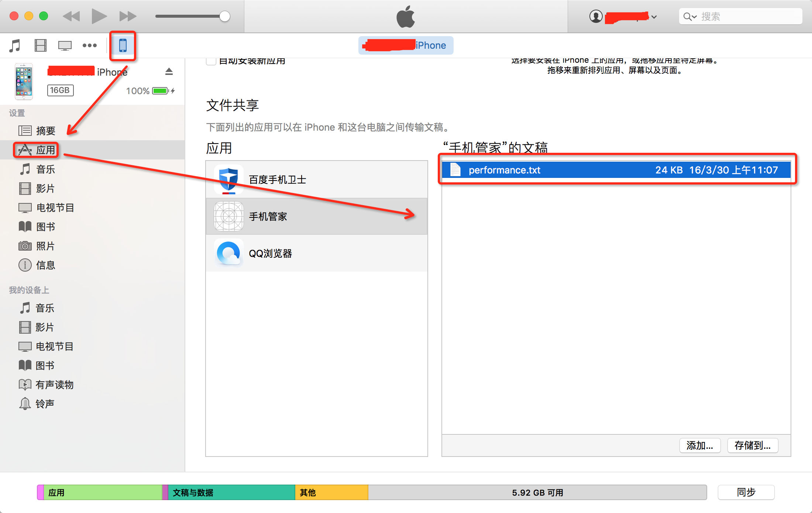Select 铃声 under 我的设备上
This screenshot has width=812, height=513.
[45, 404]
